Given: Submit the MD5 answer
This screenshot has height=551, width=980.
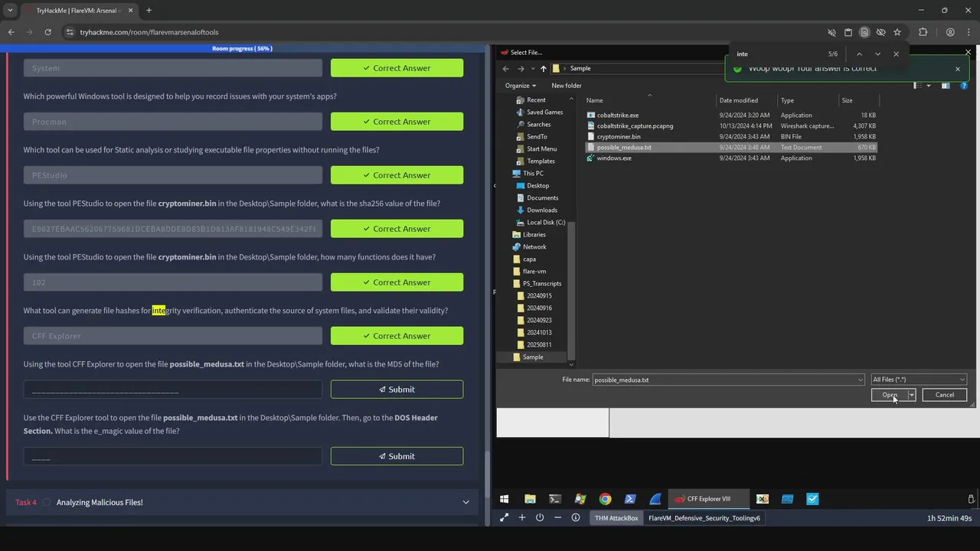Looking at the screenshot, I should click(397, 390).
